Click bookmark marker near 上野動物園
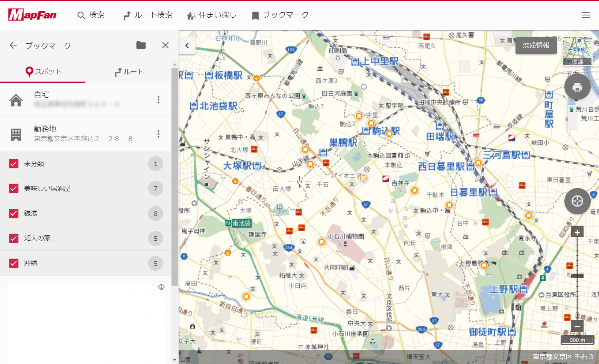The height and width of the screenshot is (364, 599). tap(484, 265)
